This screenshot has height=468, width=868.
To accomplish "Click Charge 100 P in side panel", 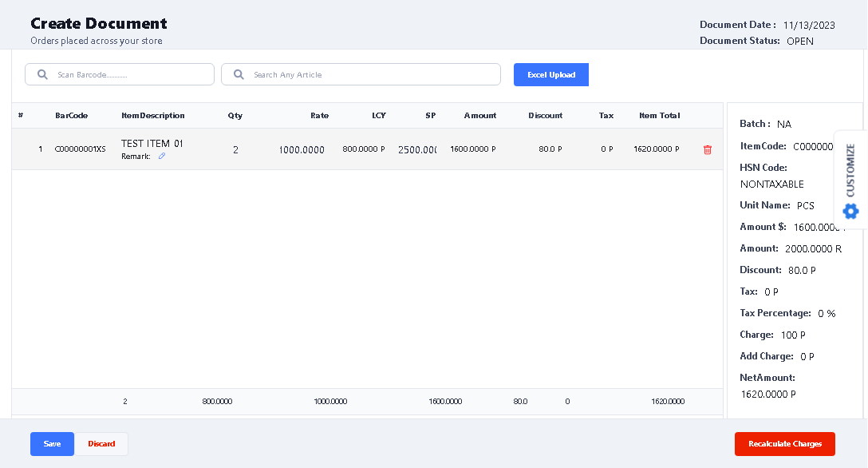I will [x=793, y=335].
